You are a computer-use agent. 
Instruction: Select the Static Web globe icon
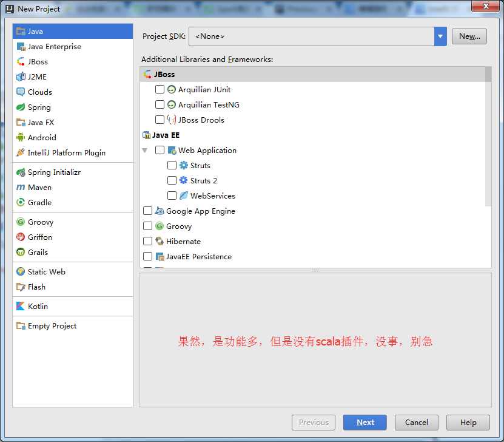click(x=21, y=272)
